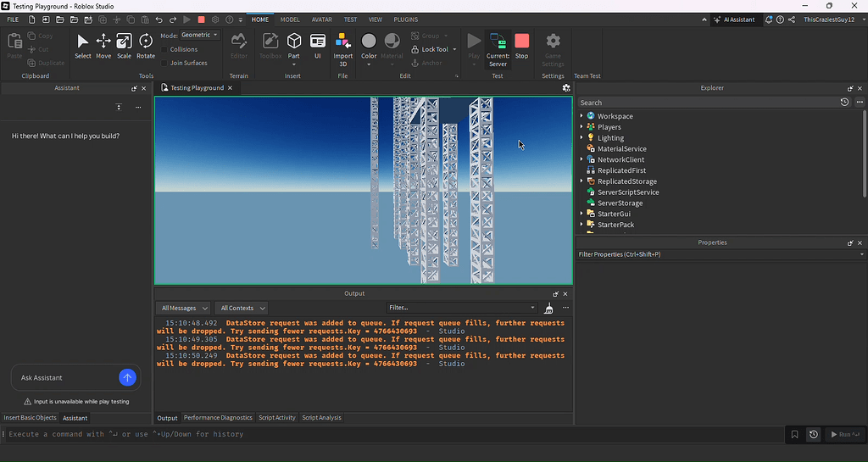Open the Script Analysis tab
Image resolution: width=868 pixels, height=462 pixels.
coord(321,418)
